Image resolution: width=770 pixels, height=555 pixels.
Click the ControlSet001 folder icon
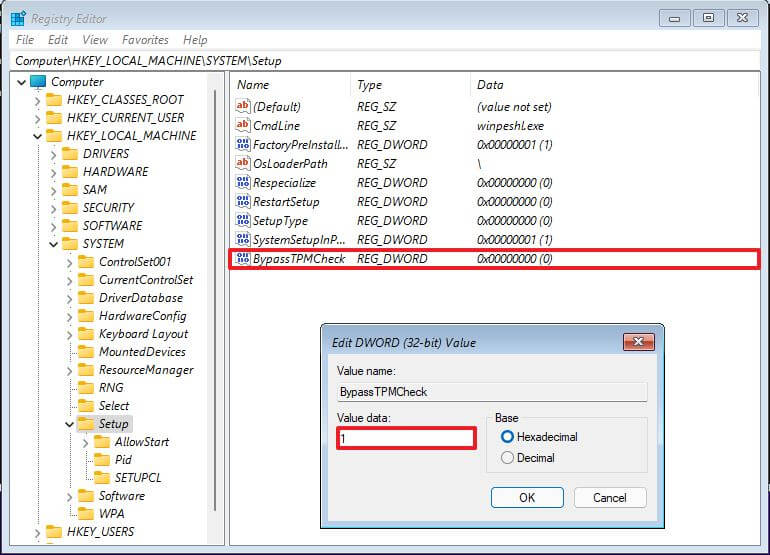pyautogui.click(x=86, y=262)
